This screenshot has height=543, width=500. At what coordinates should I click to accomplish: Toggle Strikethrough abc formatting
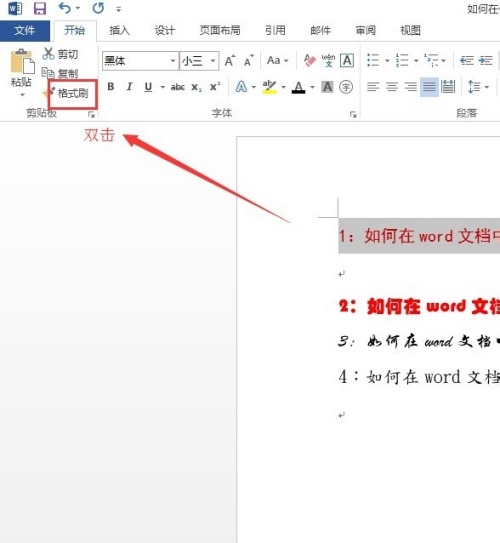[x=178, y=87]
